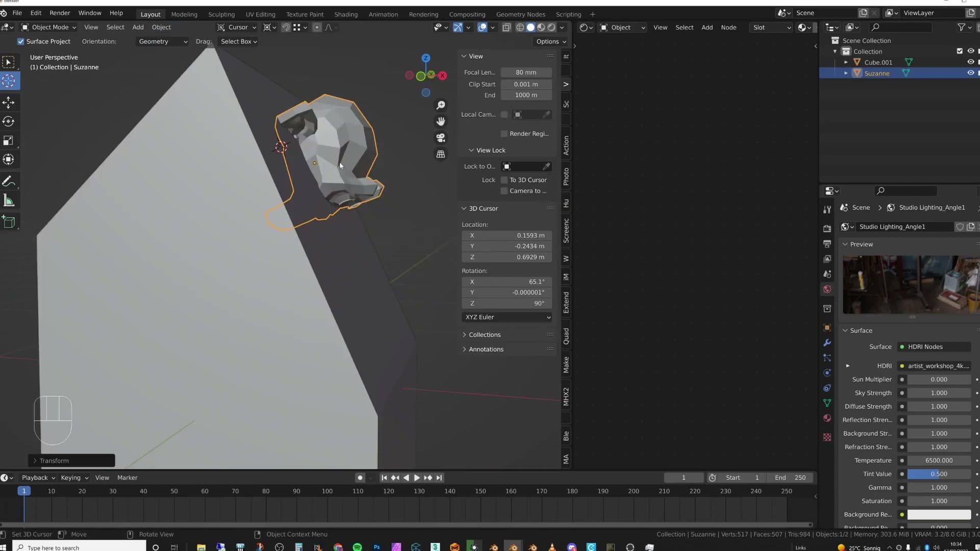Select the Select Box tool icon
The height and width of the screenshot is (551, 980).
(x=9, y=62)
